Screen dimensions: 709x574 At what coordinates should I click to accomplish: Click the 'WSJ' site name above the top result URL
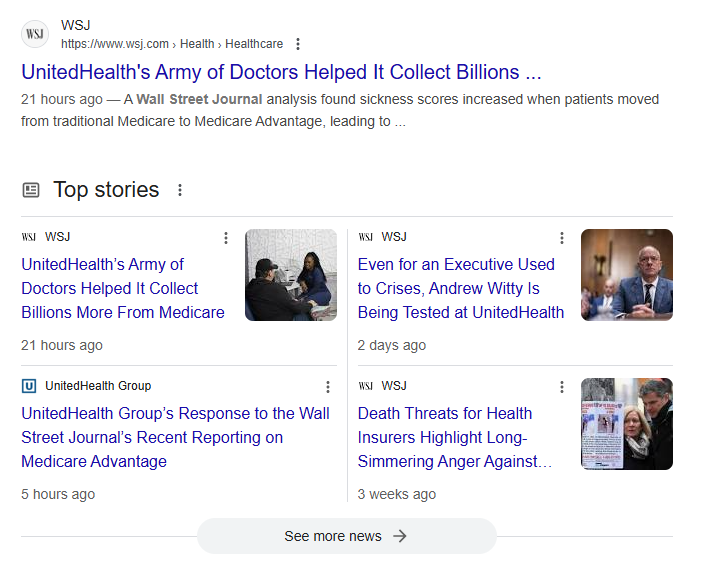click(x=76, y=25)
